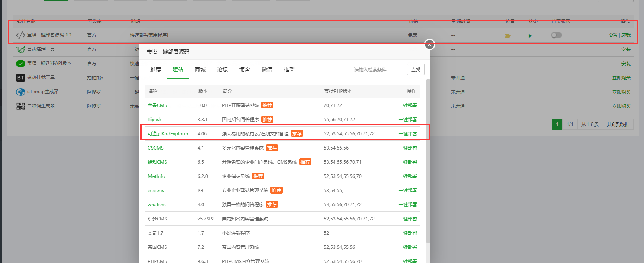
Task: Click the 支持PHP版本 column header
Action: pos(338,91)
